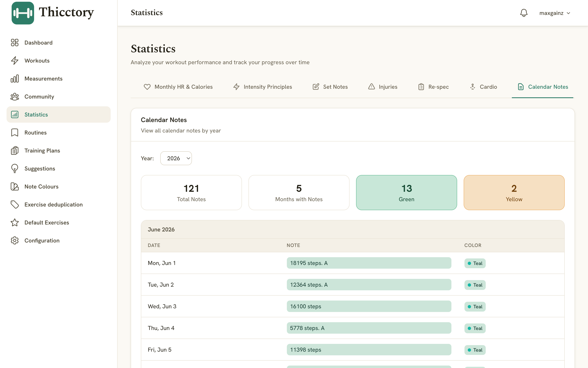The height and width of the screenshot is (368, 588).
Task: Click the document icon on Calendar Notes tab
Action: pyautogui.click(x=521, y=87)
